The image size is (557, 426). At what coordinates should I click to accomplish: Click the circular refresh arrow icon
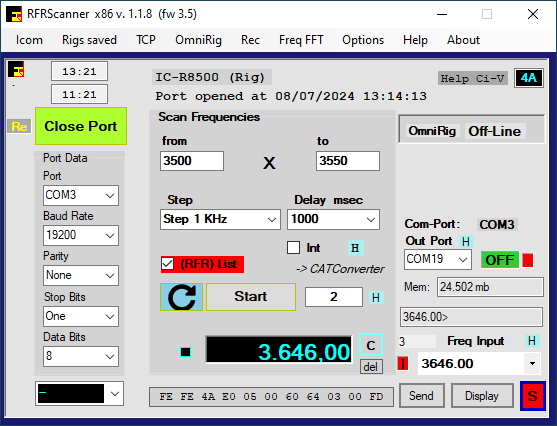[x=182, y=297]
